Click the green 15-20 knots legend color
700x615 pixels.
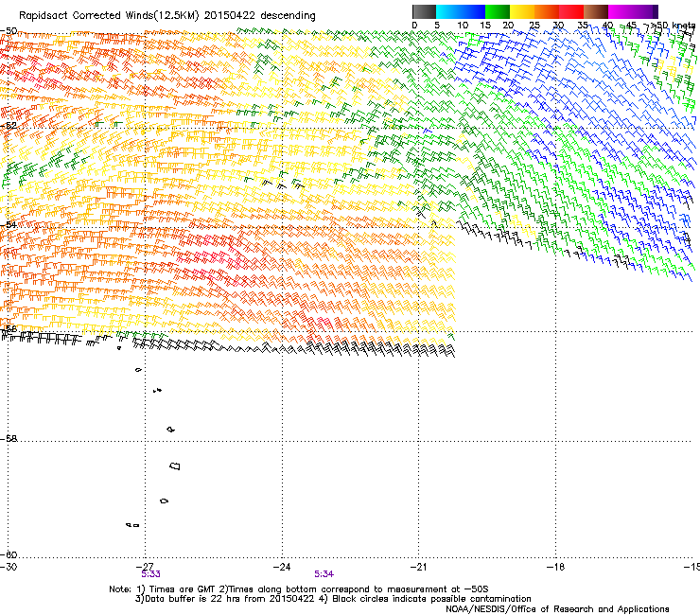coord(498,11)
